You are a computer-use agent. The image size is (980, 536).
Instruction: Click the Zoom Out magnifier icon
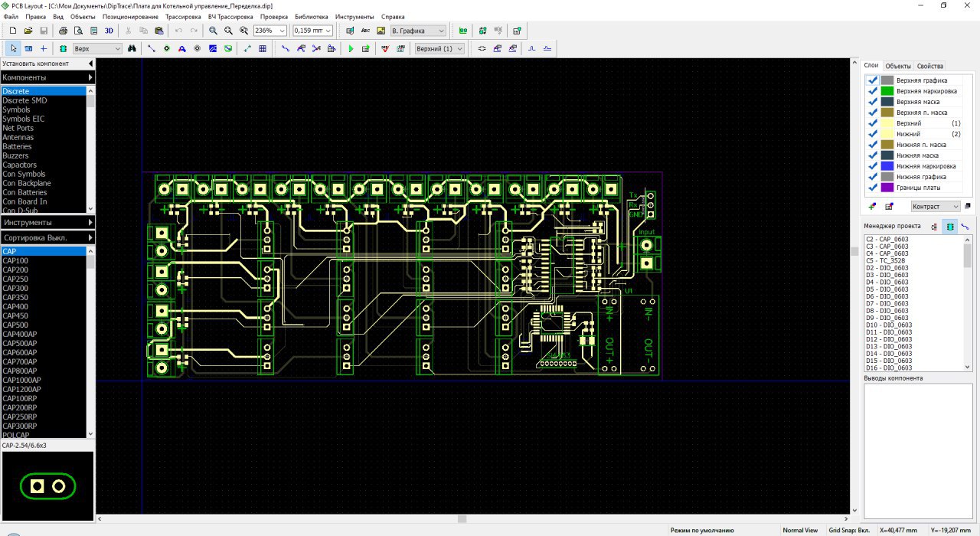coord(228,31)
